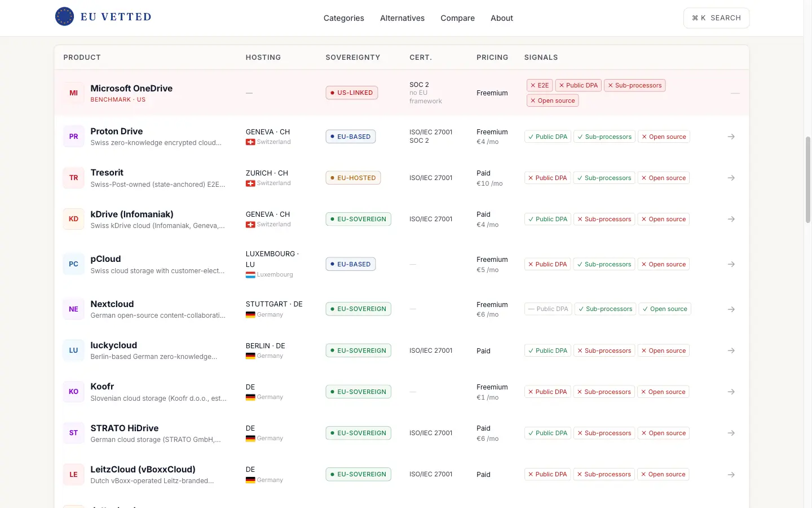Open the Nextcloud product link
The width and height of the screenshot is (812, 508).
[x=112, y=304]
